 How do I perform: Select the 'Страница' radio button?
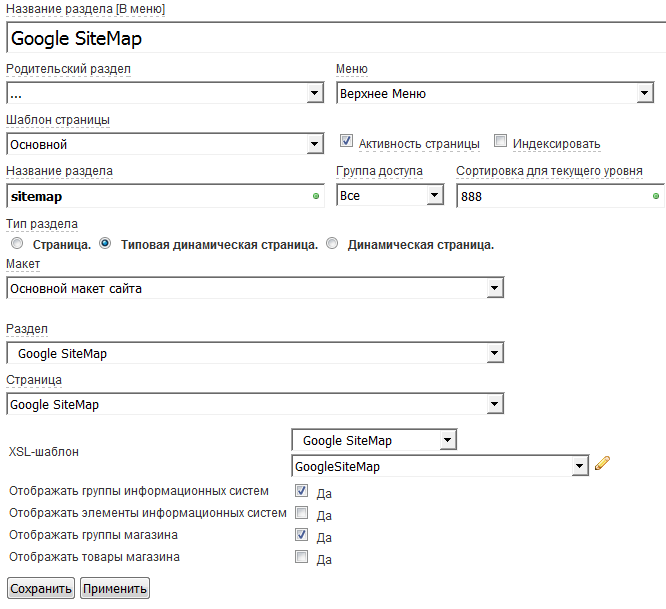16,243
